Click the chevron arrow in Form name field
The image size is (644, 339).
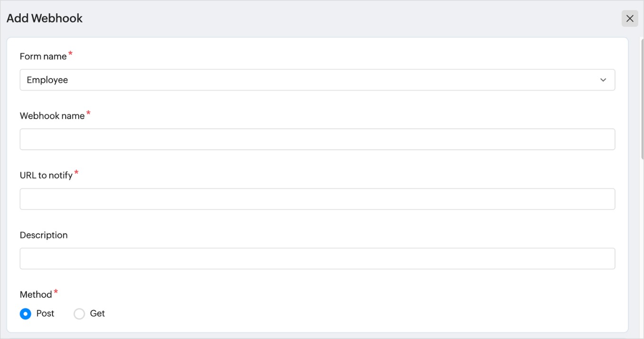coord(603,80)
